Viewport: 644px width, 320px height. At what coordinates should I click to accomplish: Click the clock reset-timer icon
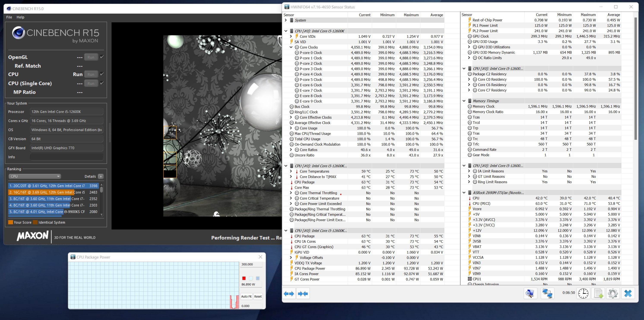pos(583,293)
